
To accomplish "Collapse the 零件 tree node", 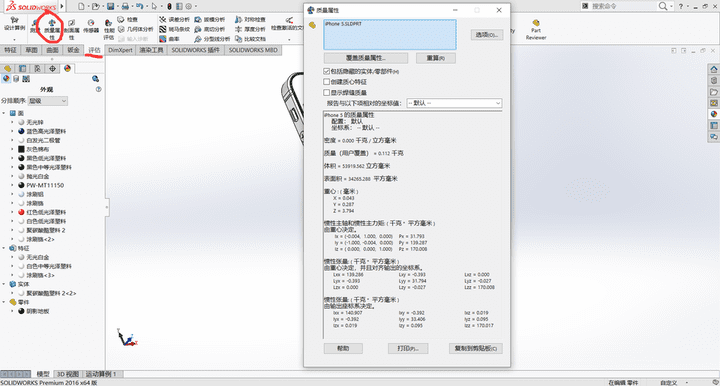I will pyautogui.click(x=4, y=302).
